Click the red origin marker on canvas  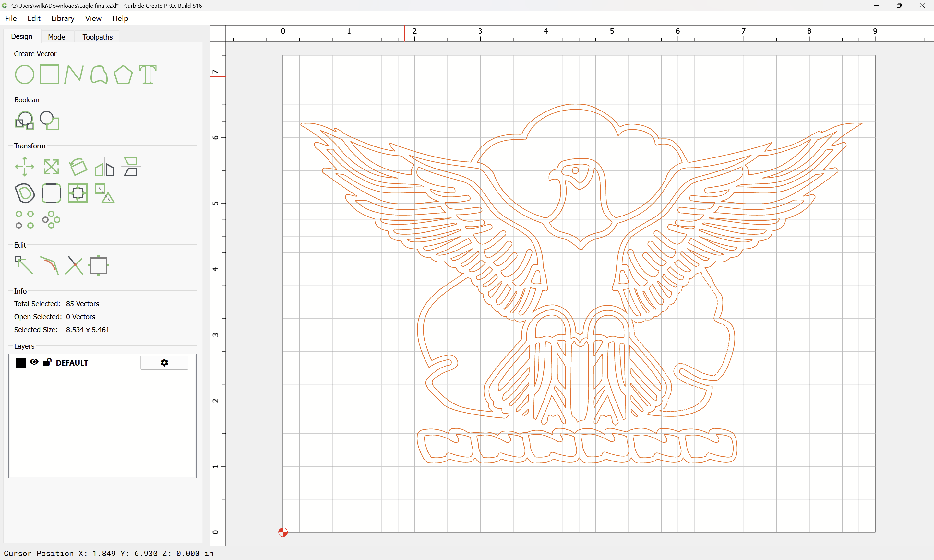(x=283, y=532)
